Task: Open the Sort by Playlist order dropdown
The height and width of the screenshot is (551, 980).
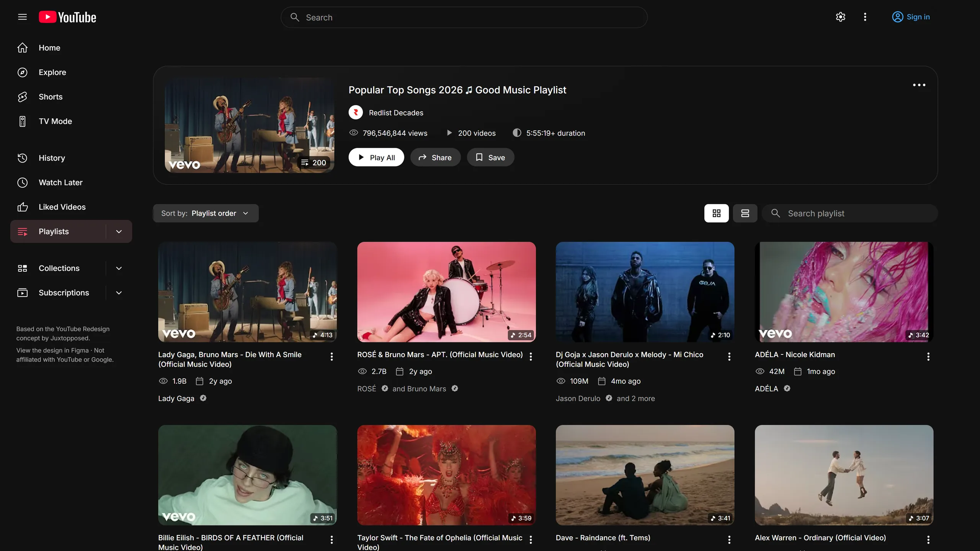Action: click(x=206, y=213)
